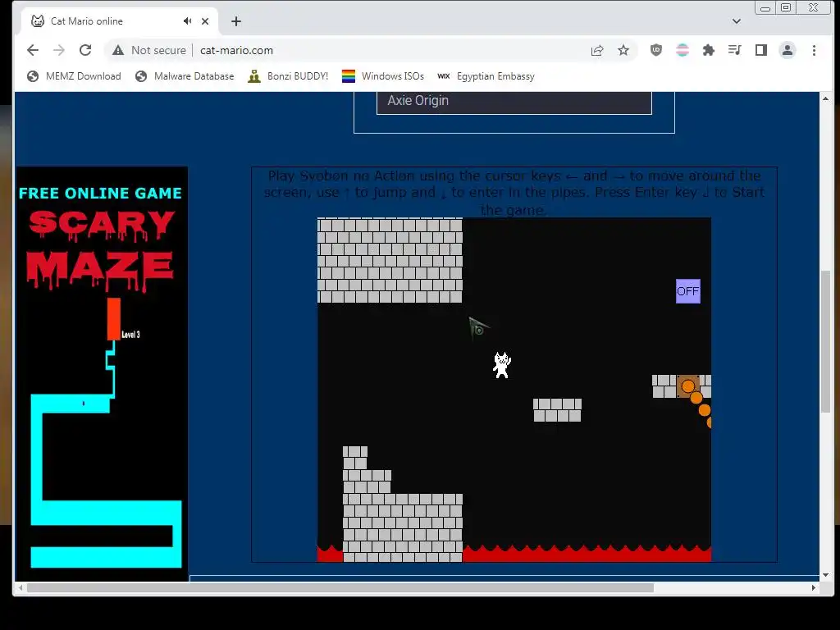Screen dimensions: 840x630
Task: Open the uBlock shield extension
Action: [656, 50]
